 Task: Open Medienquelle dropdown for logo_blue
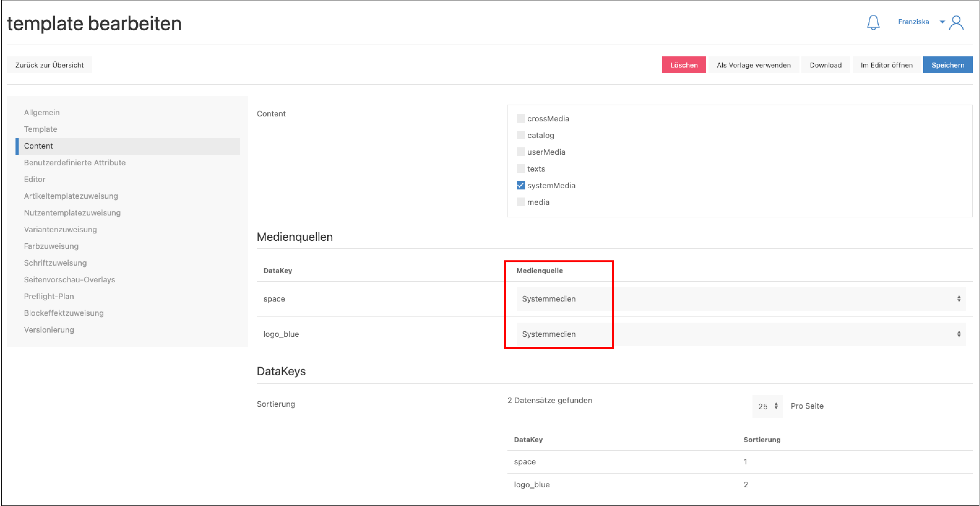click(x=740, y=334)
